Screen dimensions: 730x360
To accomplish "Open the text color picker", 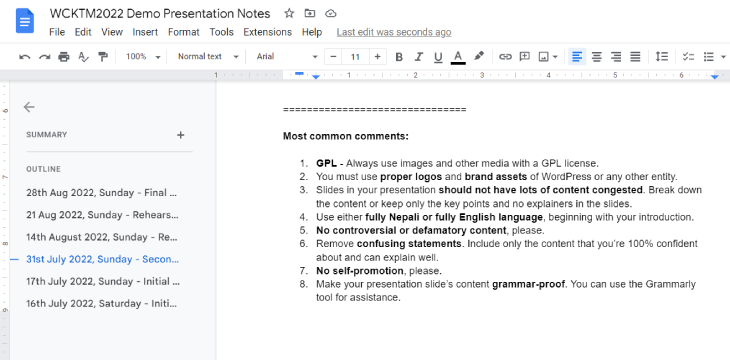I will (458, 57).
